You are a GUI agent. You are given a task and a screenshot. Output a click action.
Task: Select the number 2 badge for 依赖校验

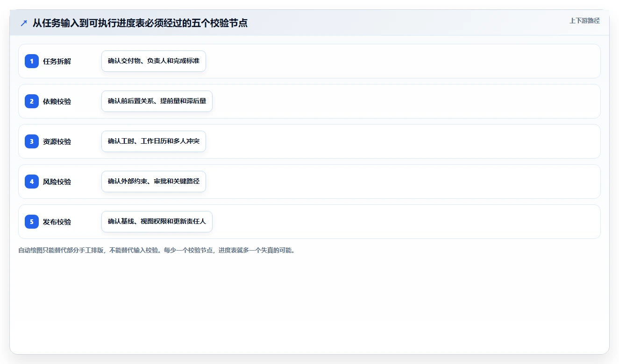tap(32, 101)
